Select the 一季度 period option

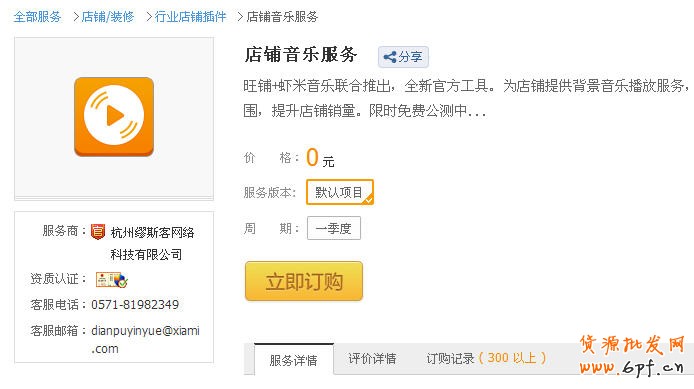pos(334,228)
